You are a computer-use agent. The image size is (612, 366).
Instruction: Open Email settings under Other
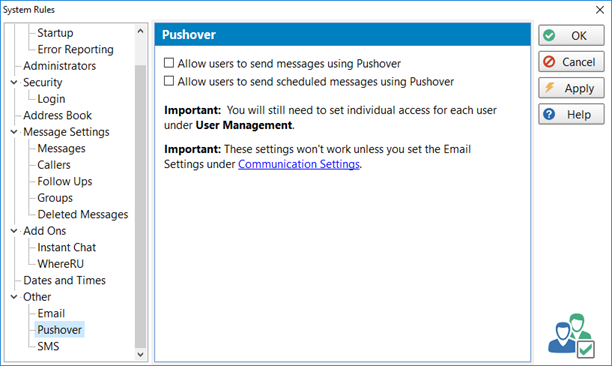point(51,313)
